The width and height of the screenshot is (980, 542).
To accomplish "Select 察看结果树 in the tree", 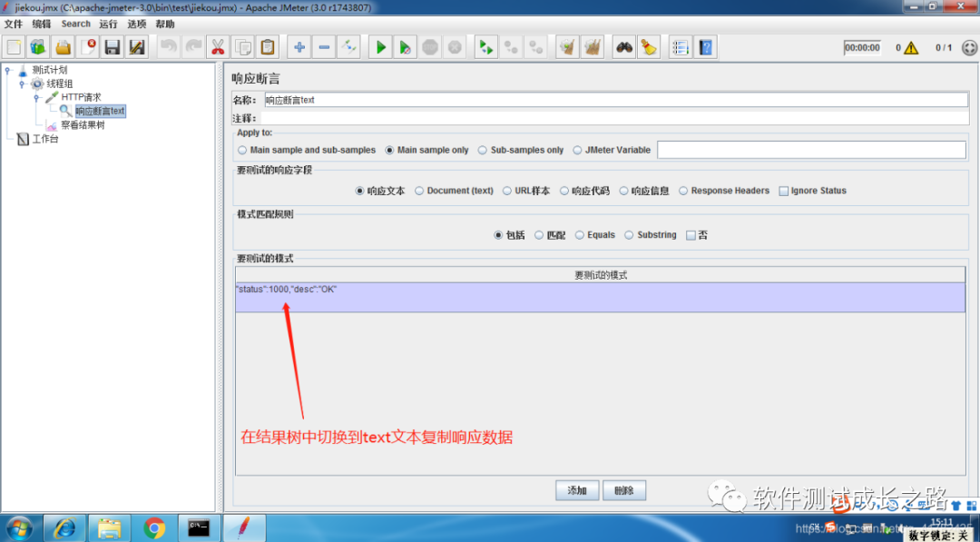I will pos(83,125).
